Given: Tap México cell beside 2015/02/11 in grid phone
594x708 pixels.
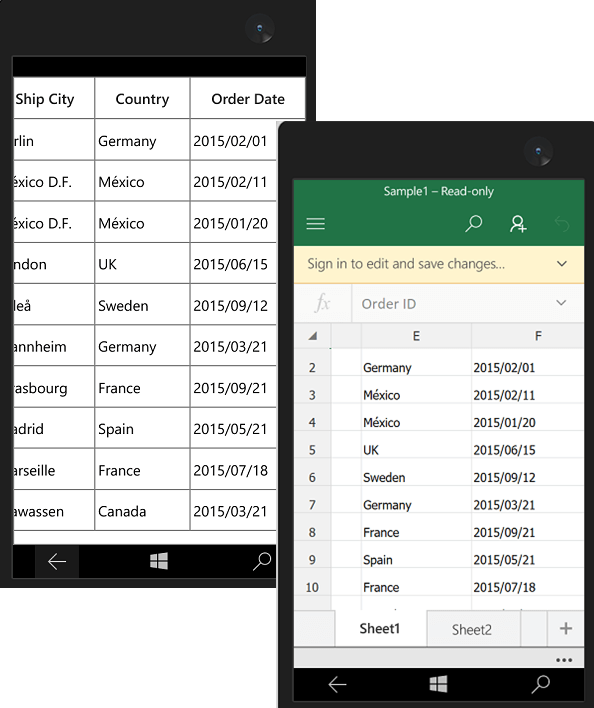Looking at the screenshot, I should (142, 182).
